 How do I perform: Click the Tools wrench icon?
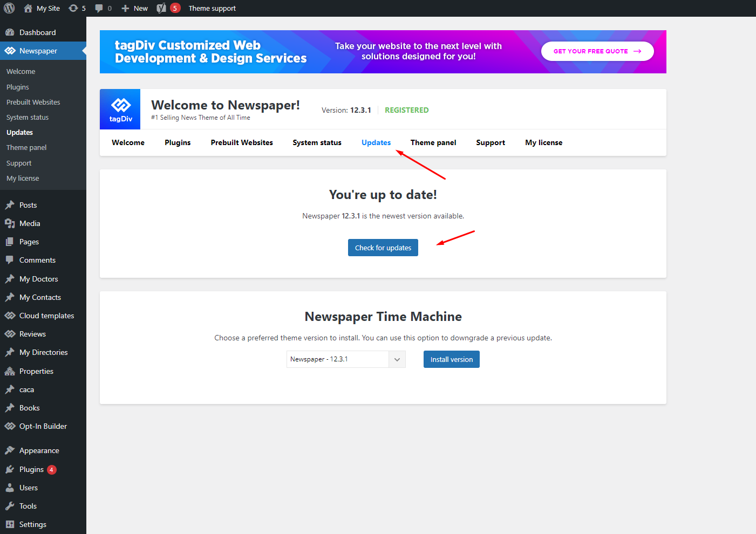click(x=10, y=506)
